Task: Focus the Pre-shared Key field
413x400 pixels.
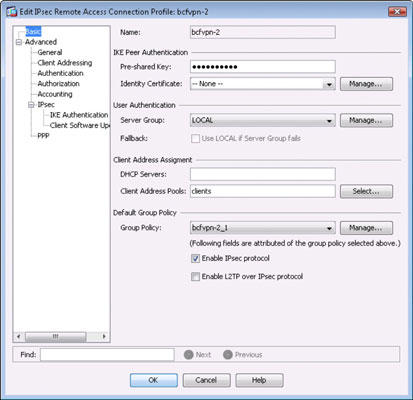Action: point(263,67)
